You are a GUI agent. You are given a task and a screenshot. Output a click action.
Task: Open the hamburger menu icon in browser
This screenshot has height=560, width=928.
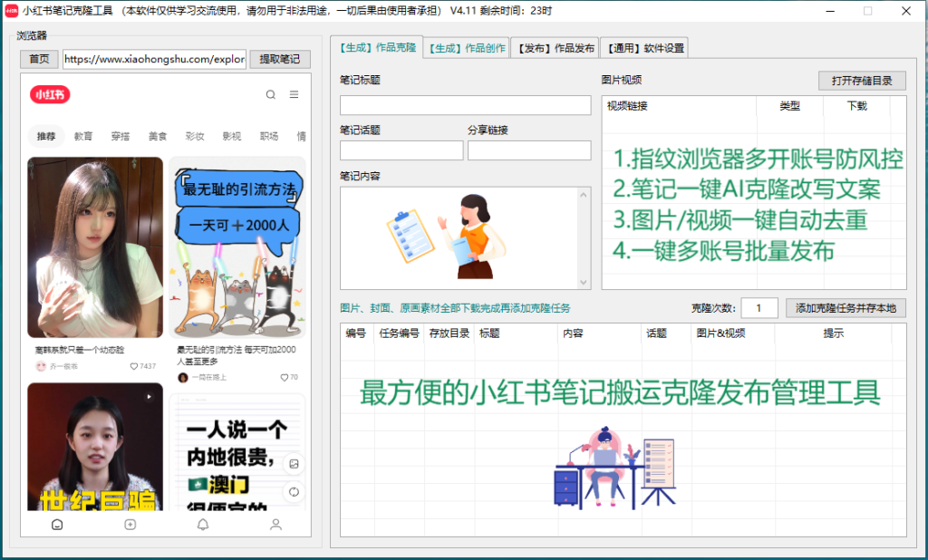click(294, 94)
